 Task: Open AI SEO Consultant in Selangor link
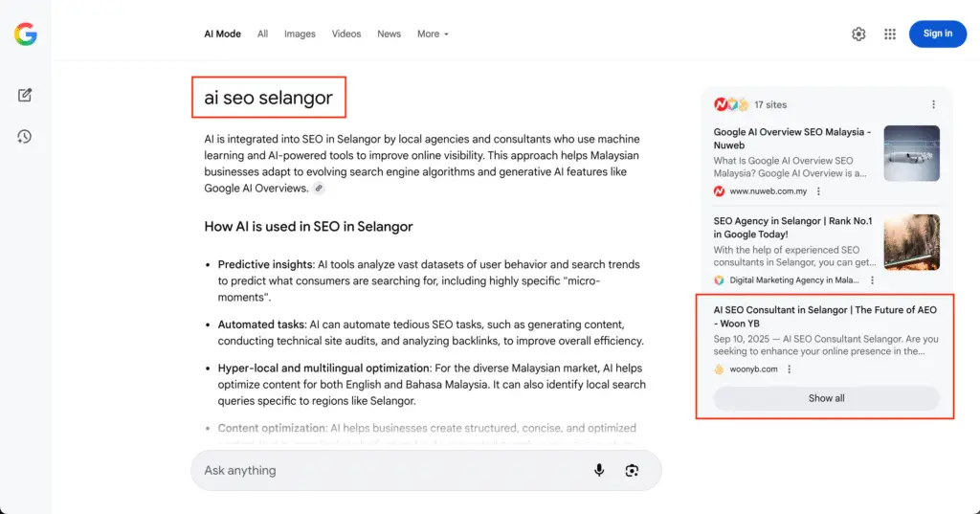click(x=825, y=317)
